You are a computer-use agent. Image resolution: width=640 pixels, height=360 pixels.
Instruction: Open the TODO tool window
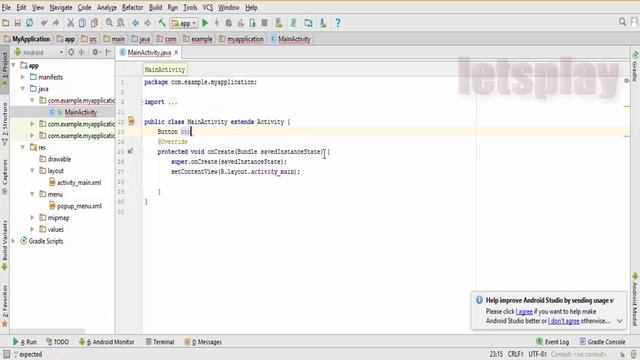click(x=57, y=342)
